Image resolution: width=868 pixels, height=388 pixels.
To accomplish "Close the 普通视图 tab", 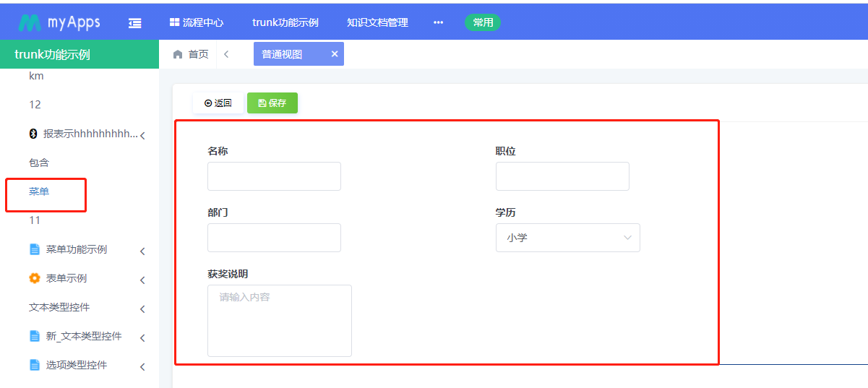I will [x=335, y=54].
